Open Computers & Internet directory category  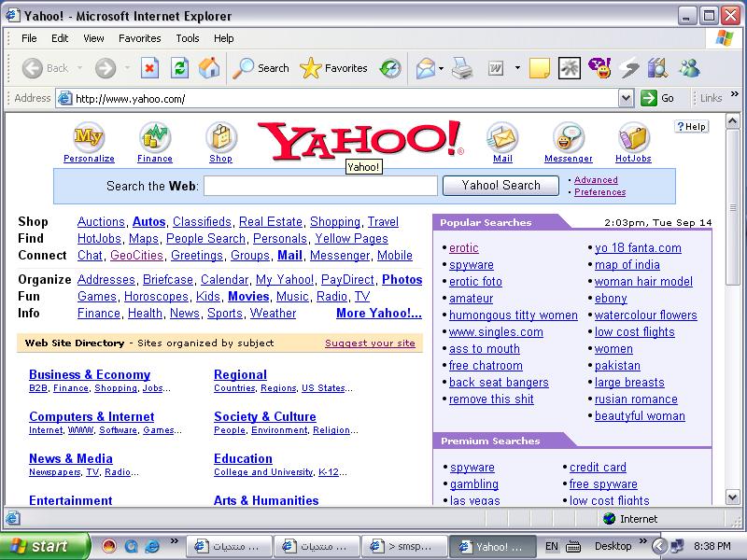(x=92, y=416)
